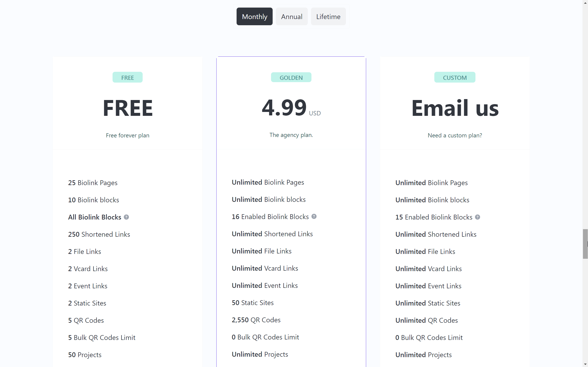588x367 pixels.
Task: Click the CUSTOM plan badge
Action: (455, 78)
